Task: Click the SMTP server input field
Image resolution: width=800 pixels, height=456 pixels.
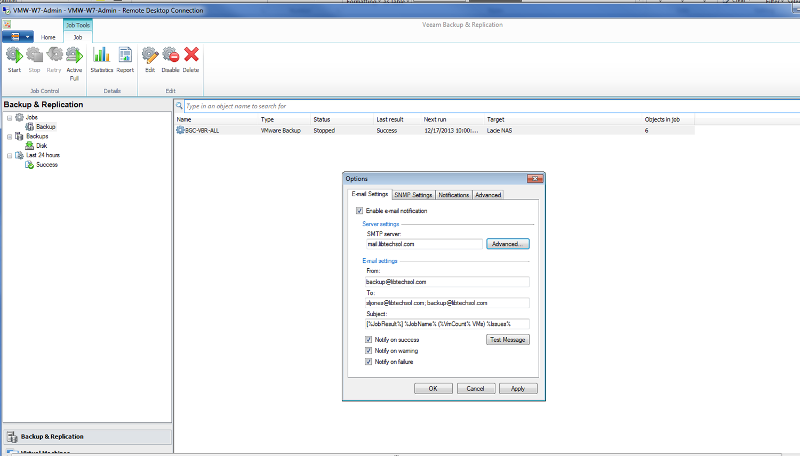Action: (423, 244)
